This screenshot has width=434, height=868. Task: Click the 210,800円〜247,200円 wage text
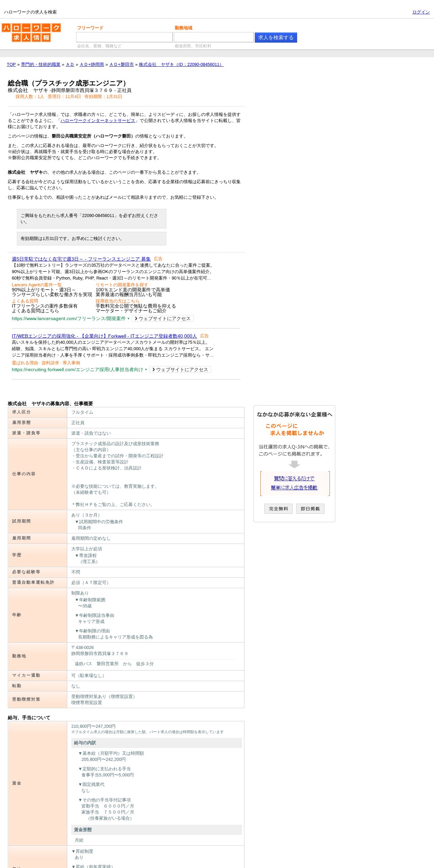(93, 726)
